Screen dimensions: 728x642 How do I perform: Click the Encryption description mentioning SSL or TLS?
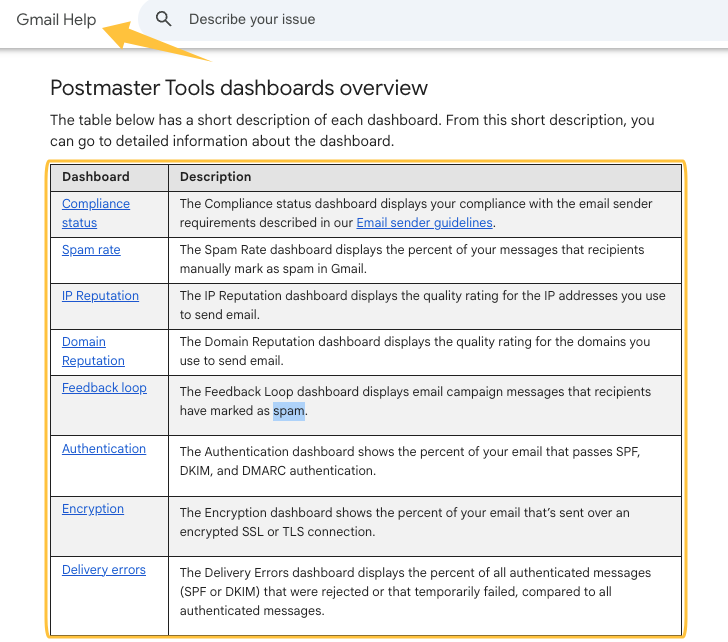404,522
